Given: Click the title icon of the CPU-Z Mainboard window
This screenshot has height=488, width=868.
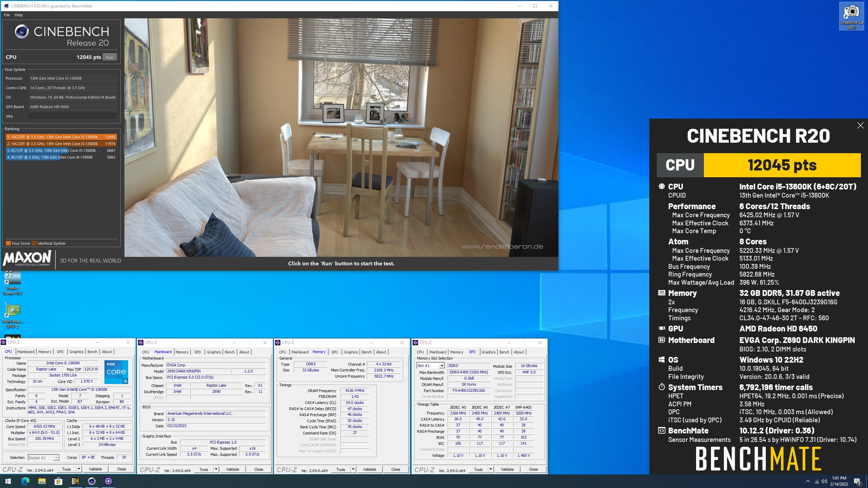Looking at the screenshot, I should coord(141,343).
